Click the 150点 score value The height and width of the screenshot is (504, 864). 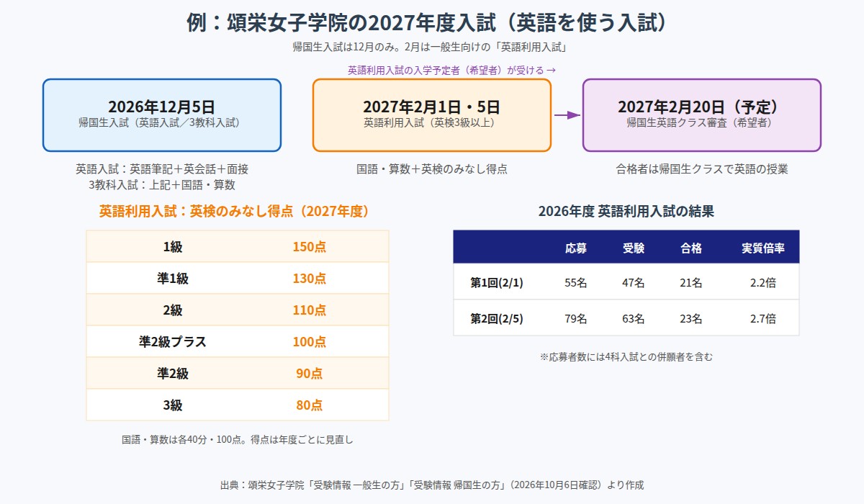pyautogui.click(x=309, y=247)
